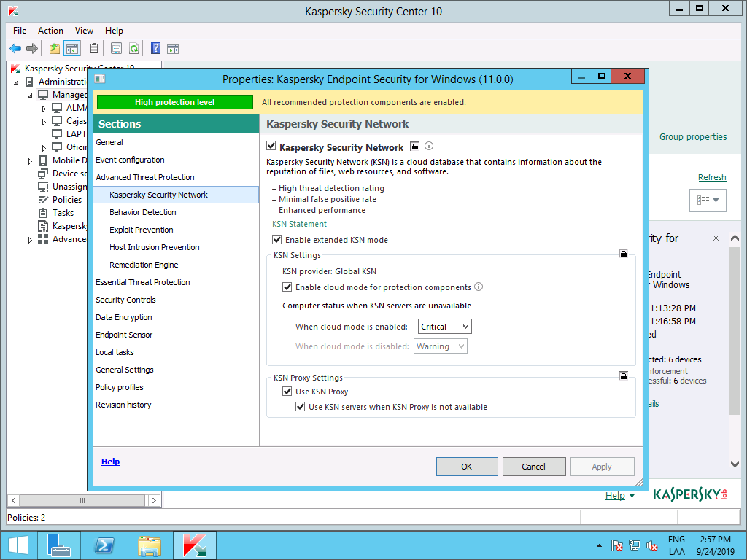Open Windows Start button

click(x=18, y=545)
